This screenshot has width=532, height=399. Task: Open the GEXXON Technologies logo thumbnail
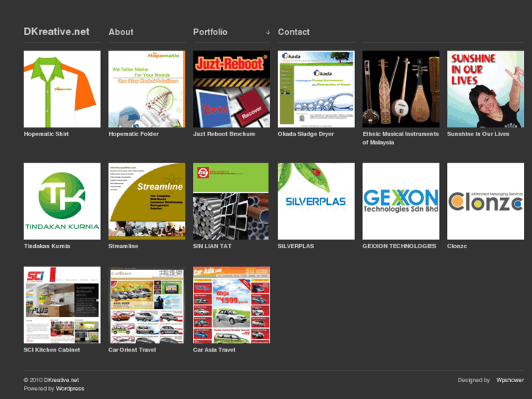click(x=401, y=201)
